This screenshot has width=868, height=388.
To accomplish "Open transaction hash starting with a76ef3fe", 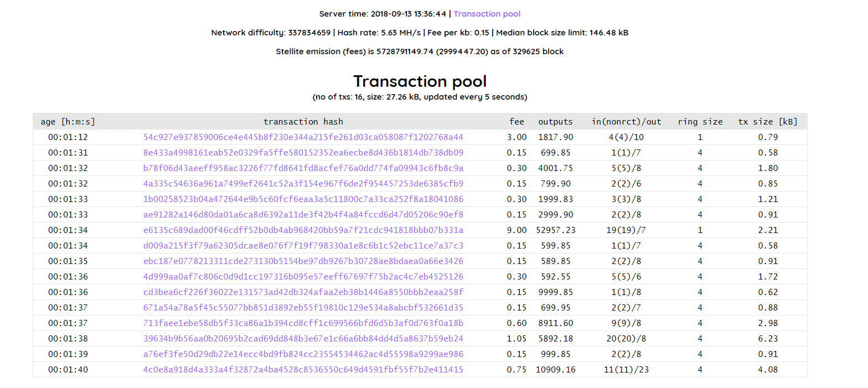I will click(303, 354).
